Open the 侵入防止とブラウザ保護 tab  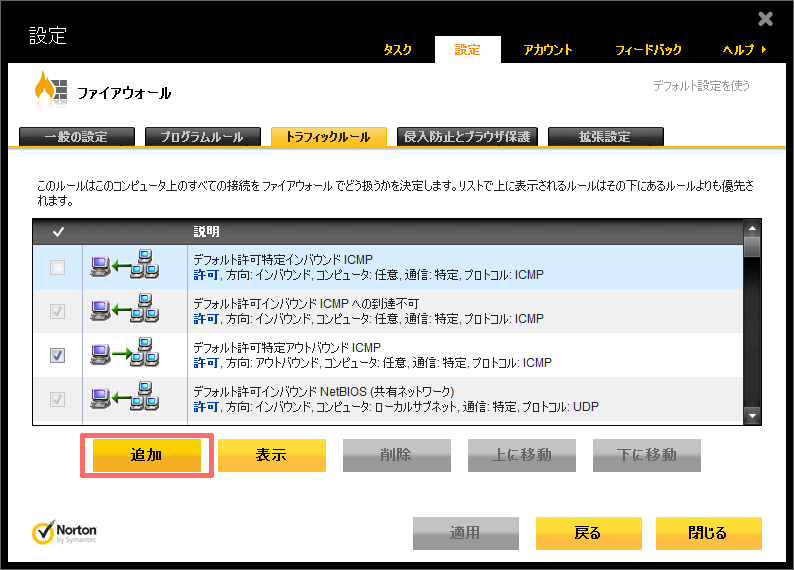[x=468, y=137]
